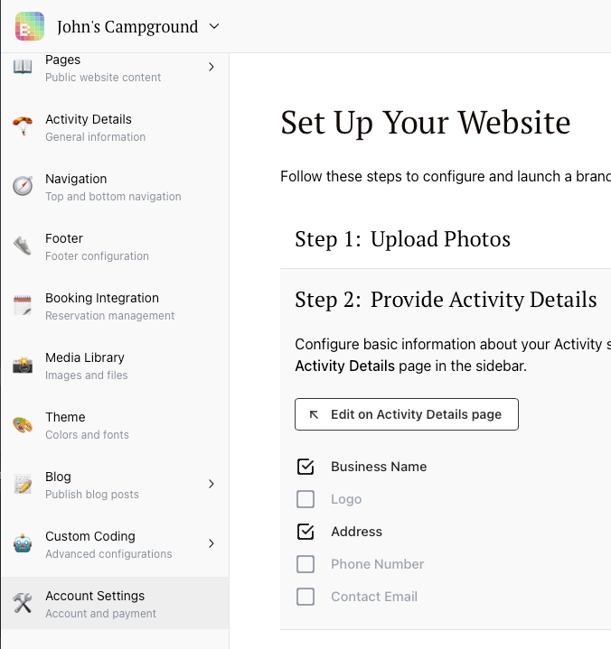Click the Activity Details paraglider icon
This screenshot has height=649, width=611.
pos(22,127)
